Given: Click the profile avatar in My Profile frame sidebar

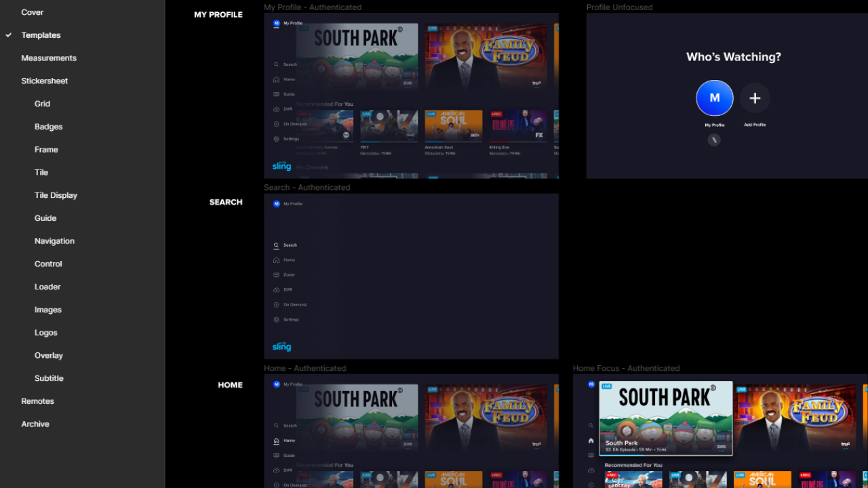Looking at the screenshot, I should [x=276, y=23].
